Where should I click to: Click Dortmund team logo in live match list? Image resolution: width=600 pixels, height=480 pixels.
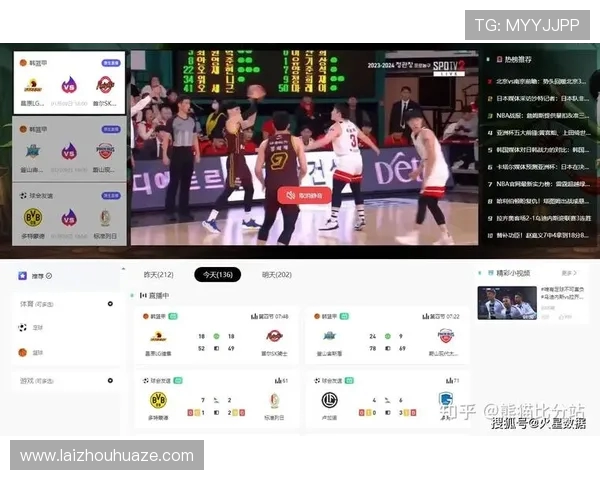157,400
